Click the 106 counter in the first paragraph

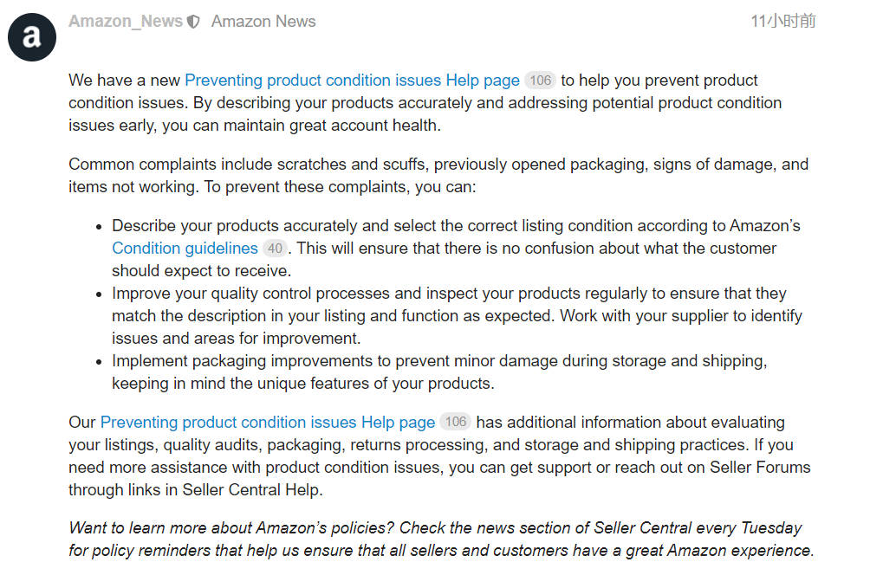click(x=540, y=81)
